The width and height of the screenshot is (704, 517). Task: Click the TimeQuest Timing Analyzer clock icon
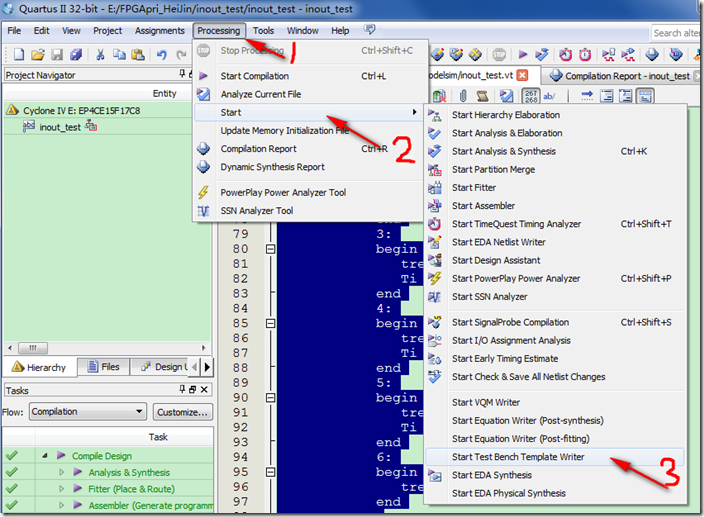[x=566, y=54]
